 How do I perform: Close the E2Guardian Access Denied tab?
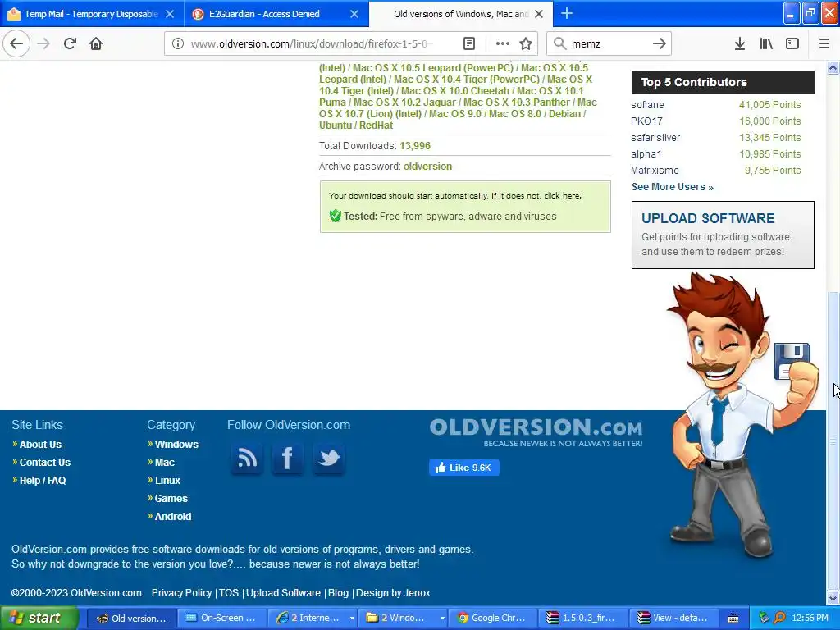point(354,14)
